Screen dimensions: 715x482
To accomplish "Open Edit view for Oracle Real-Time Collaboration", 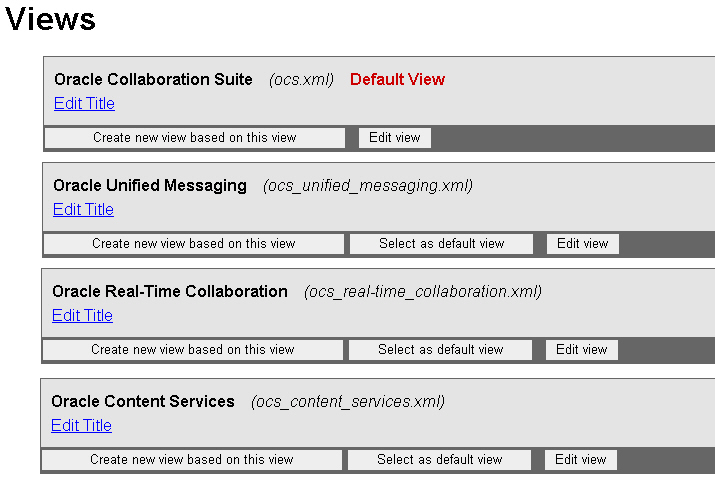I will [x=582, y=350].
